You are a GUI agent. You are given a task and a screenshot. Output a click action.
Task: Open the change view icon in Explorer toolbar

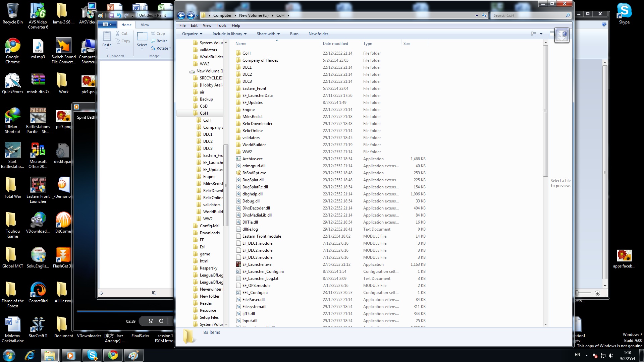coord(534,34)
